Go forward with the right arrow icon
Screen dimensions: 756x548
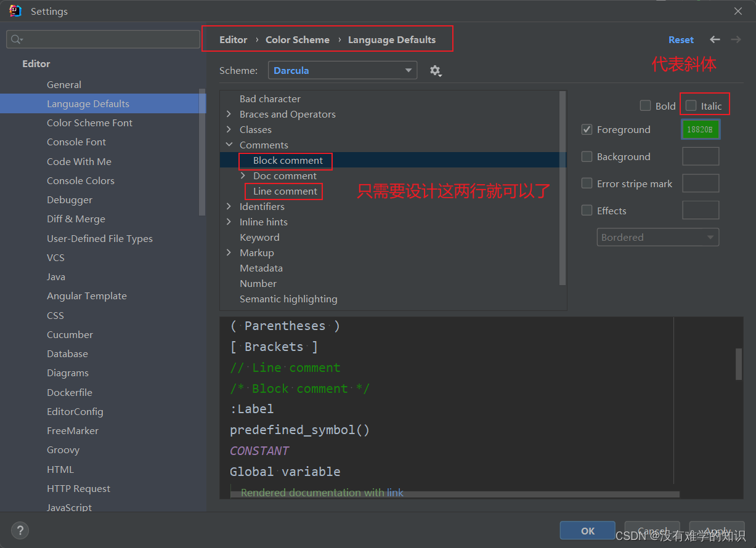coord(736,39)
